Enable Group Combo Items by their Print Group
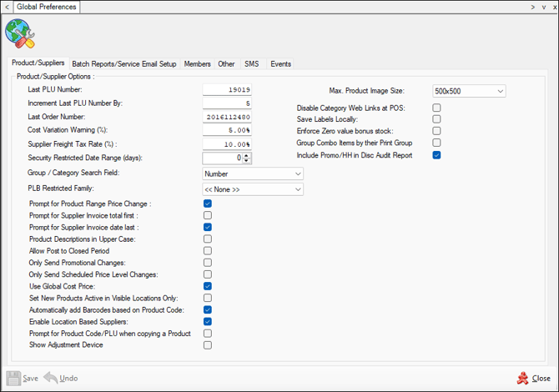 click(x=436, y=143)
